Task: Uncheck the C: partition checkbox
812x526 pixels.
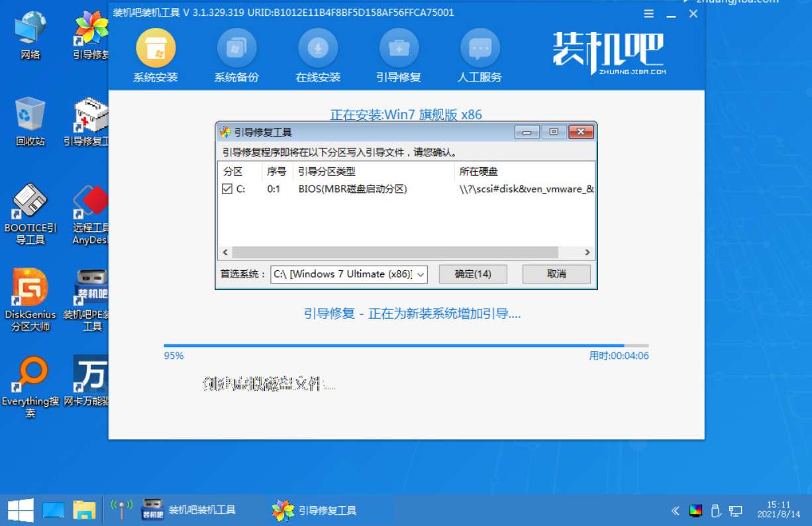Action: click(x=227, y=189)
